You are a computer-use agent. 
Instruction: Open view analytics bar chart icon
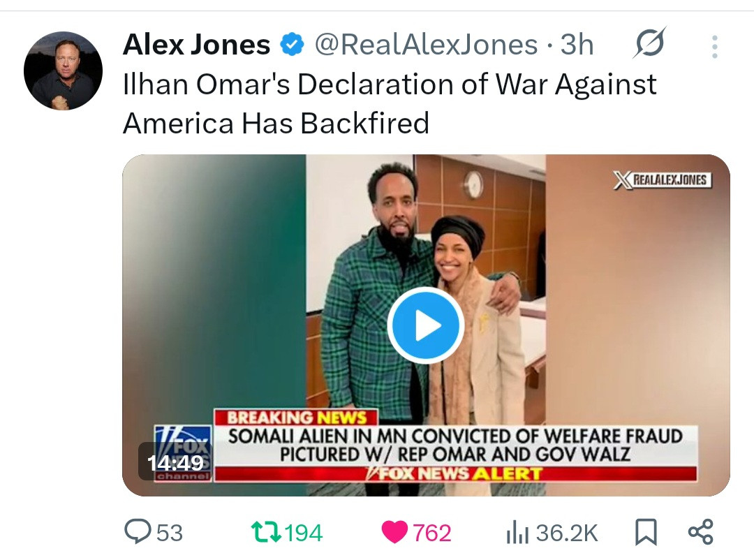point(517,533)
